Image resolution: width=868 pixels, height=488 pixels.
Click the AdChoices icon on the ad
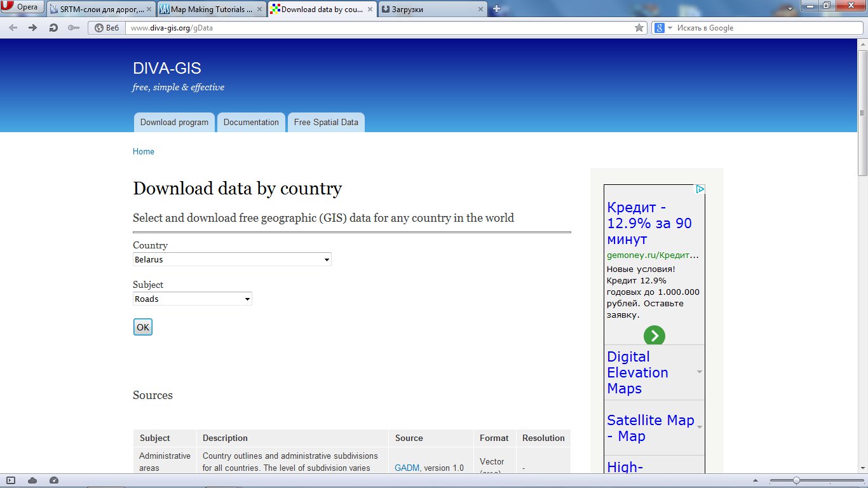pos(700,189)
